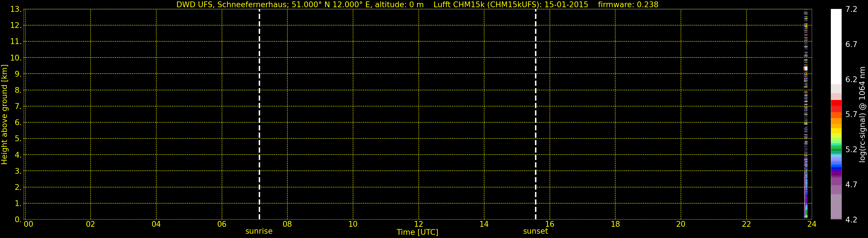Click the colorbar value "5.2"
The width and height of the screenshot is (868, 238).
click(851, 150)
